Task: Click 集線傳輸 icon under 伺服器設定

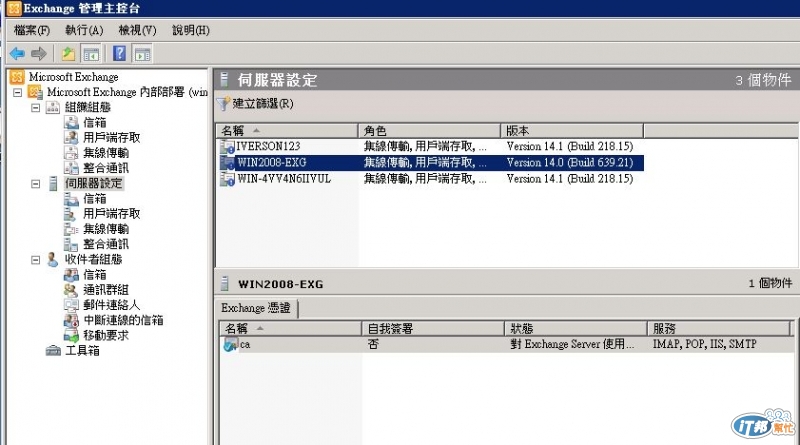Action: tap(71, 229)
